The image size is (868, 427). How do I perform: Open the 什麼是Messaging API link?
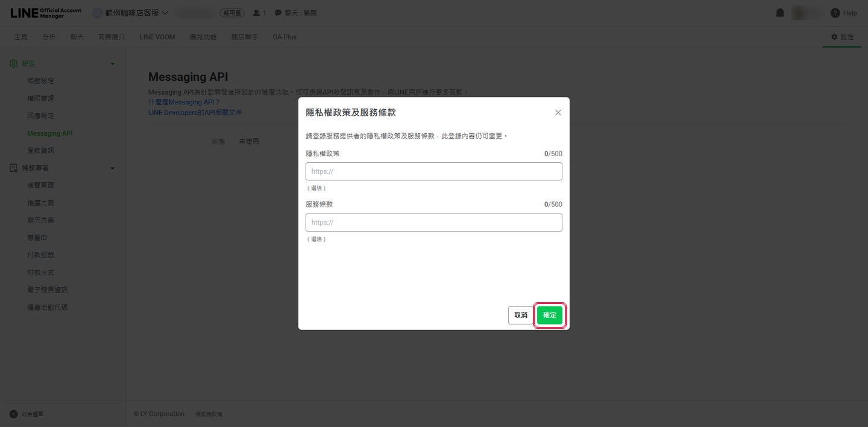point(184,103)
